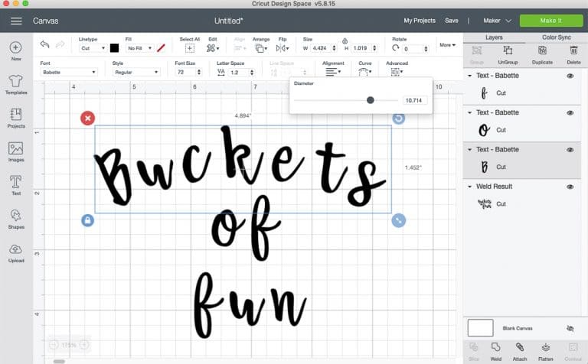
Task: Click the Redo arrow
Action: pos(60,44)
